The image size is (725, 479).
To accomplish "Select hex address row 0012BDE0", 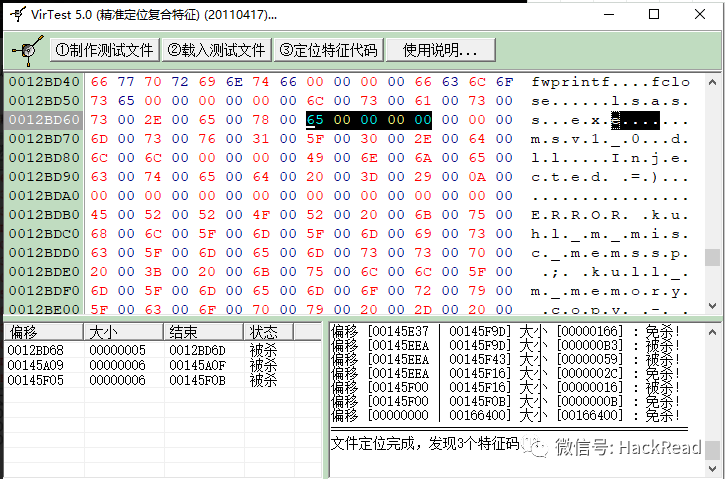I will 44,271.
